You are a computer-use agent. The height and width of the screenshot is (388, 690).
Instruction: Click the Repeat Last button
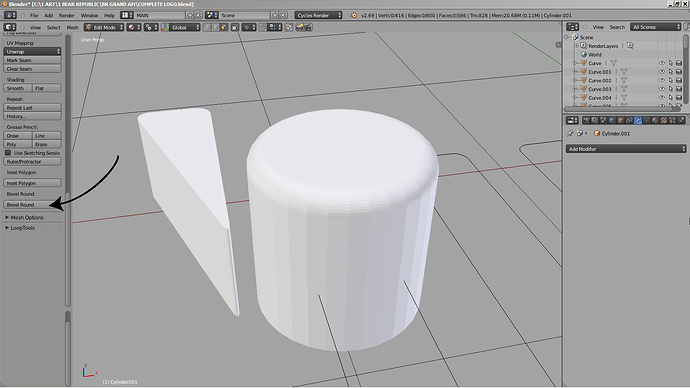coord(33,108)
